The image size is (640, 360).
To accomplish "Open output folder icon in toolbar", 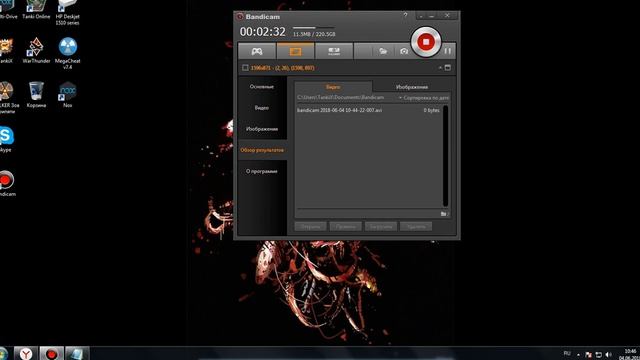I will pyautogui.click(x=383, y=51).
